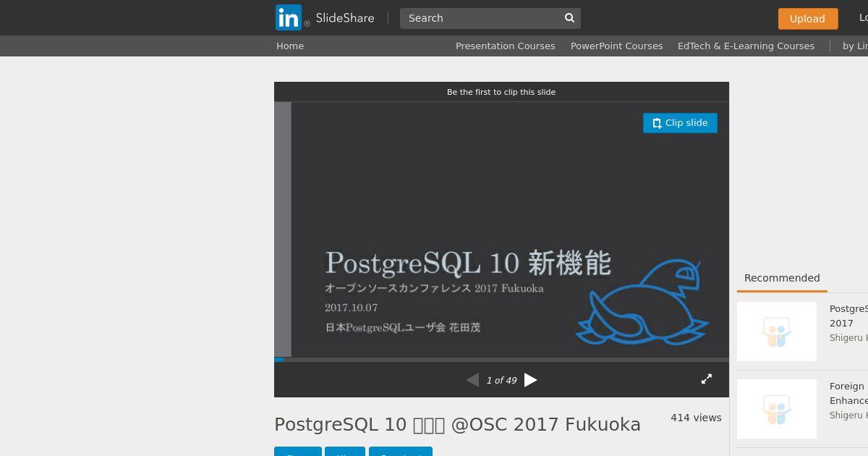868x456 pixels.
Task: Click the orange Upload button
Action: click(808, 19)
